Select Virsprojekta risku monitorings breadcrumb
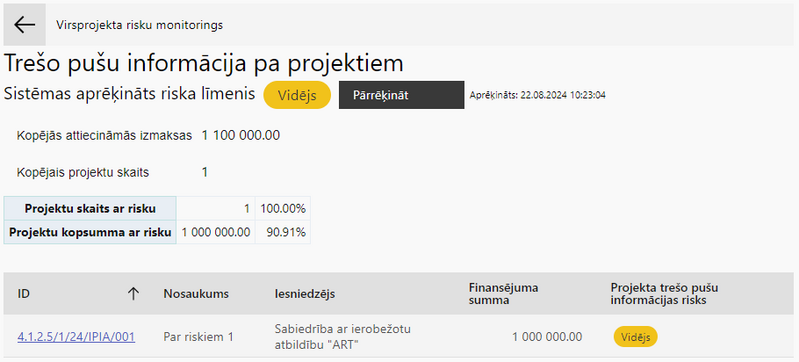 (139, 25)
